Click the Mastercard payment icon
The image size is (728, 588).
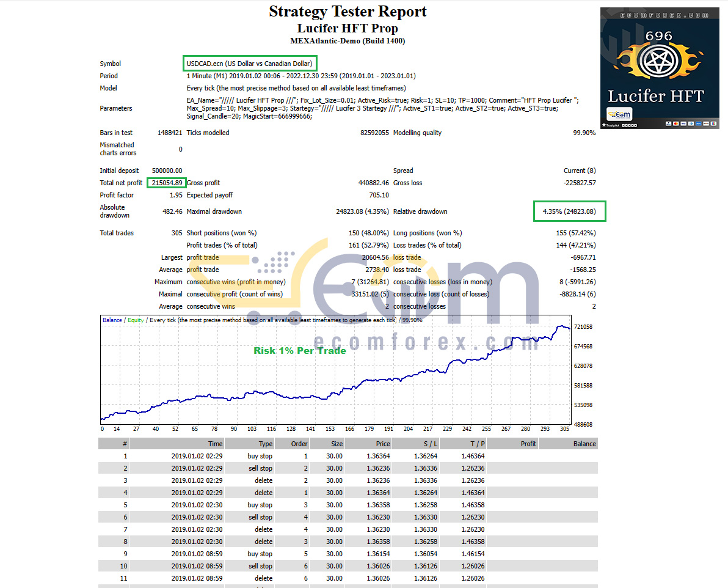tap(676, 123)
